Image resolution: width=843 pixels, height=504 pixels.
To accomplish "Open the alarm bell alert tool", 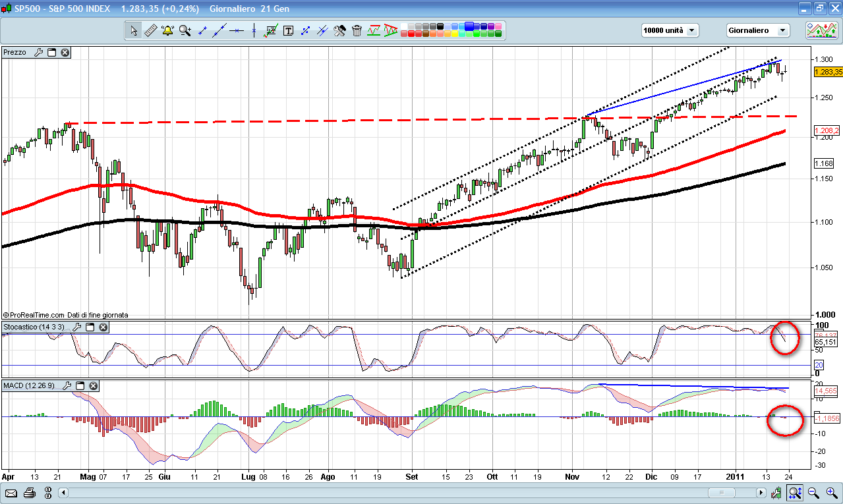I will click(x=167, y=30).
